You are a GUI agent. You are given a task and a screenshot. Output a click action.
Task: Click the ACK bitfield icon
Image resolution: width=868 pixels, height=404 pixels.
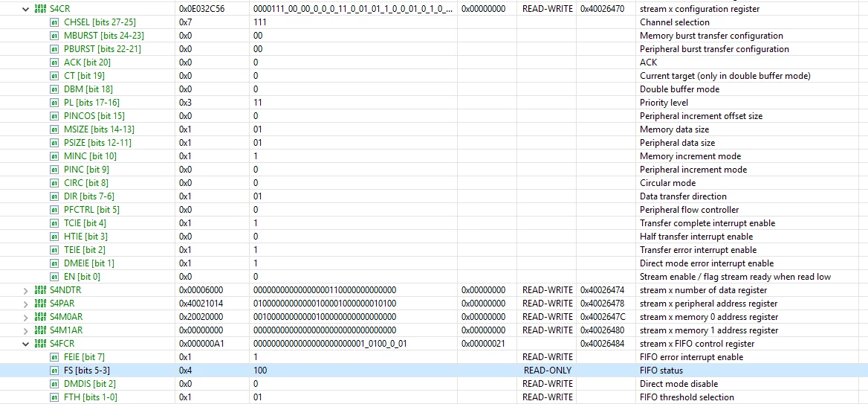click(x=54, y=62)
